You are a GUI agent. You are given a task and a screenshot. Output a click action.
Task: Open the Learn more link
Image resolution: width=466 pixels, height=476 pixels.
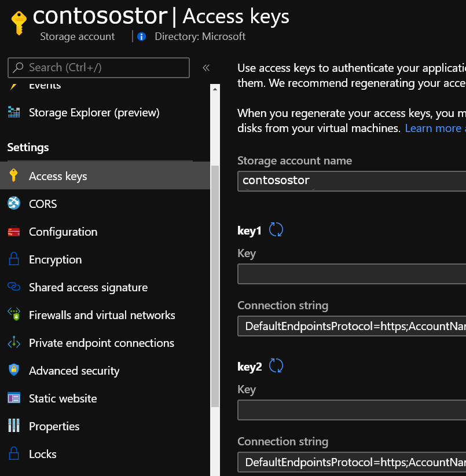[x=434, y=128]
